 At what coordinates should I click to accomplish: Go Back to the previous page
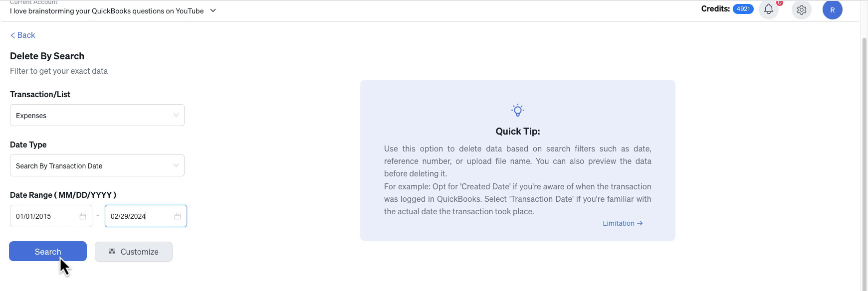coord(22,35)
